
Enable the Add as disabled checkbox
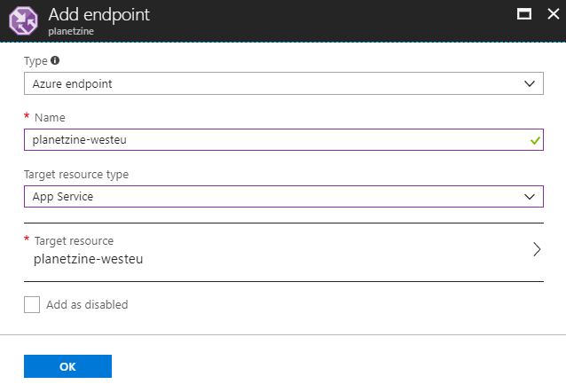point(32,305)
